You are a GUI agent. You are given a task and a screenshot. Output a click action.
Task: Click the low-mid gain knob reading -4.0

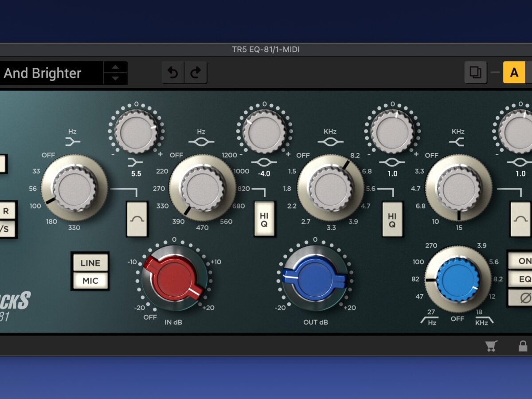point(264,132)
